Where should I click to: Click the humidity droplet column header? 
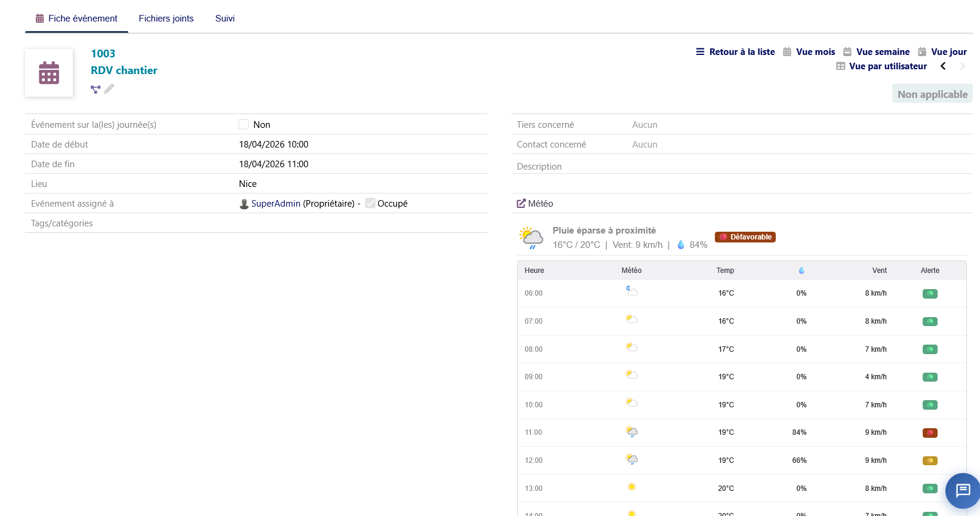[x=801, y=271]
